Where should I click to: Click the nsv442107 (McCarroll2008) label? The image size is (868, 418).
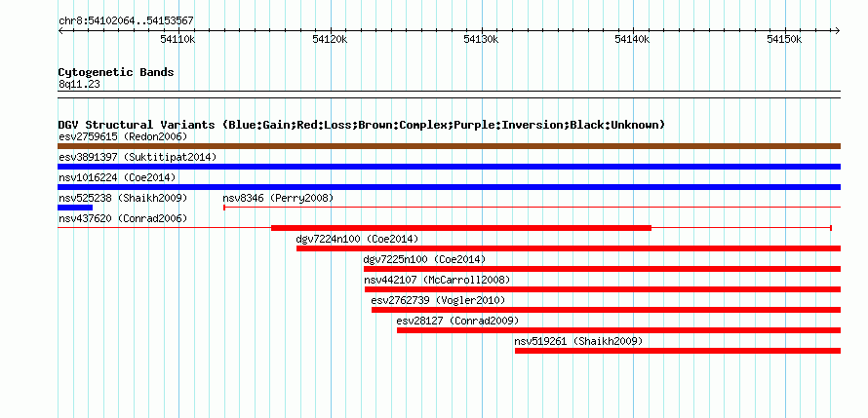(x=437, y=280)
